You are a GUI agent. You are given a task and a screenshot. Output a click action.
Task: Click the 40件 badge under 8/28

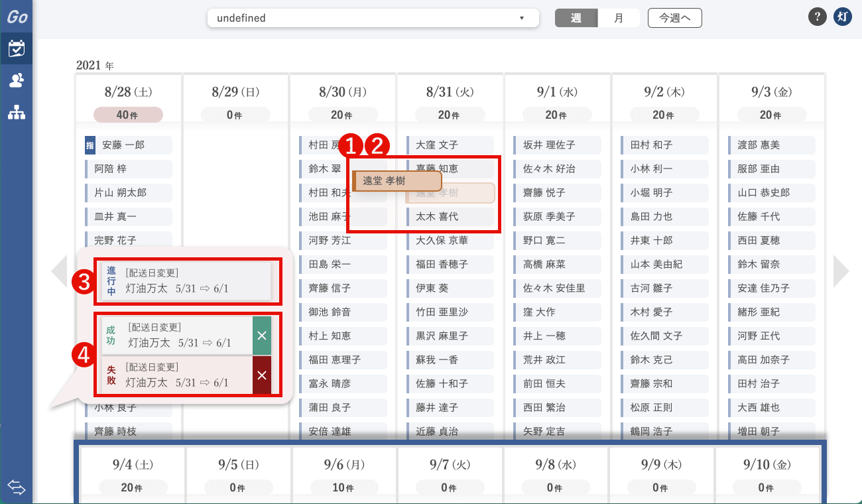(x=128, y=115)
